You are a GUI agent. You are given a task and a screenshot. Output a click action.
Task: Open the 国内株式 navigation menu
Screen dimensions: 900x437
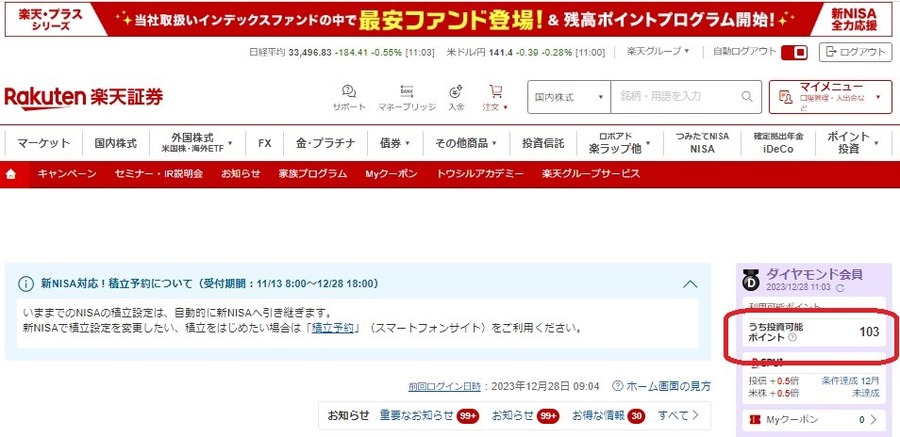coord(116,144)
